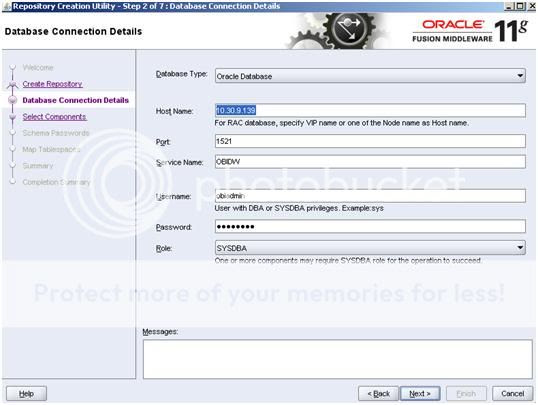Click the 'User with DBA or SYSDBA privileges' hint

click(299, 208)
